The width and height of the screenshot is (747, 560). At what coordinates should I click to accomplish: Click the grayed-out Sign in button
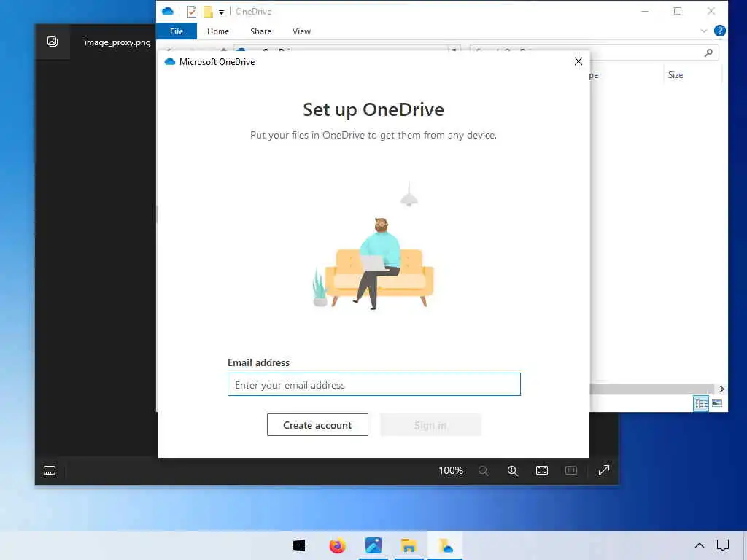coord(430,425)
